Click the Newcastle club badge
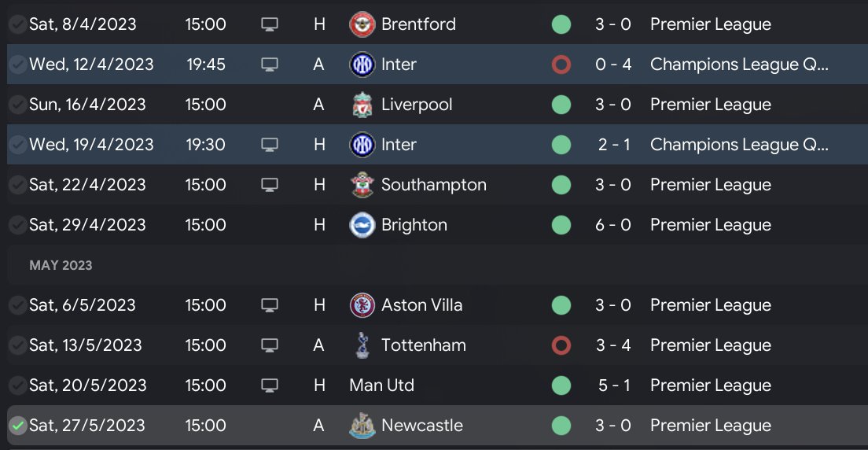Image resolution: width=868 pixels, height=450 pixels. coord(362,426)
